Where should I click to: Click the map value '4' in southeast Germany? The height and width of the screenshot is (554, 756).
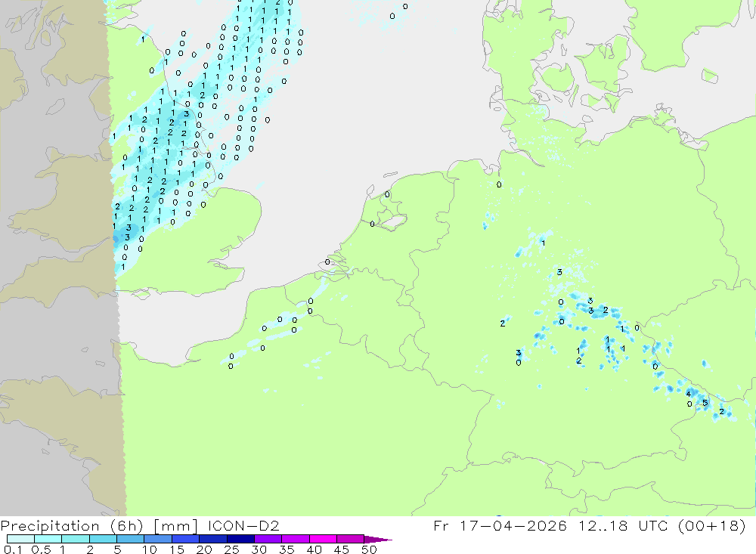pyautogui.click(x=689, y=394)
